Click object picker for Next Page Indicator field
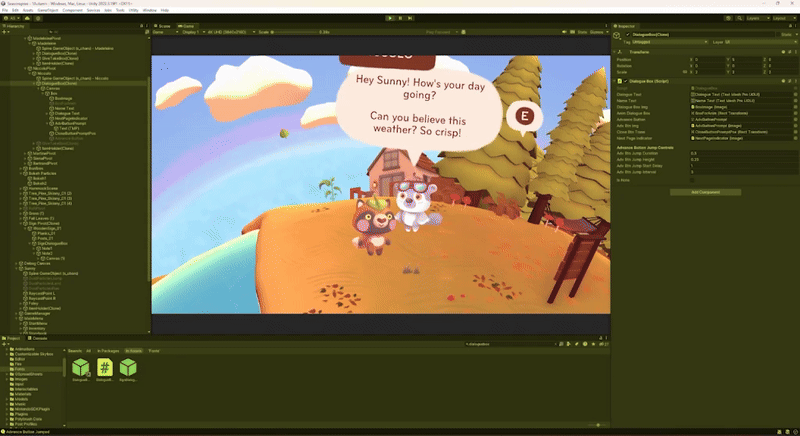This screenshot has height=436, width=800. [795, 138]
